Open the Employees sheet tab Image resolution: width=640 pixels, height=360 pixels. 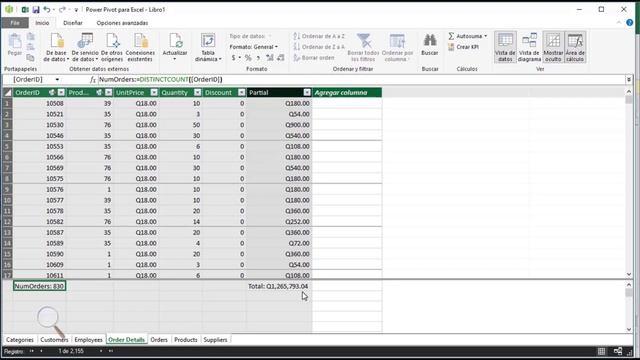click(88, 340)
